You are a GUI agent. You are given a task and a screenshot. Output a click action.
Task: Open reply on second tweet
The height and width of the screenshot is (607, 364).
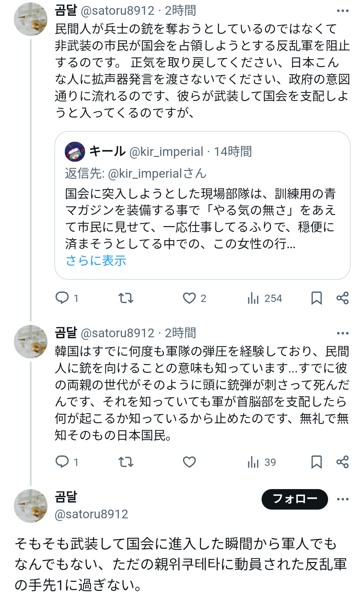[62, 462]
